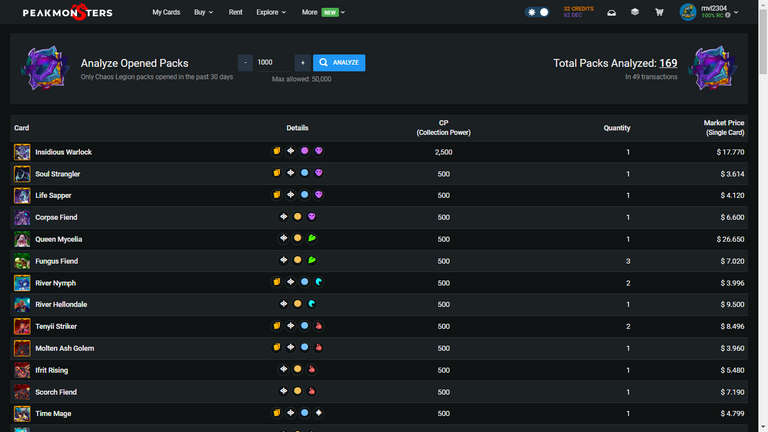Click the pack count input field

(x=274, y=63)
